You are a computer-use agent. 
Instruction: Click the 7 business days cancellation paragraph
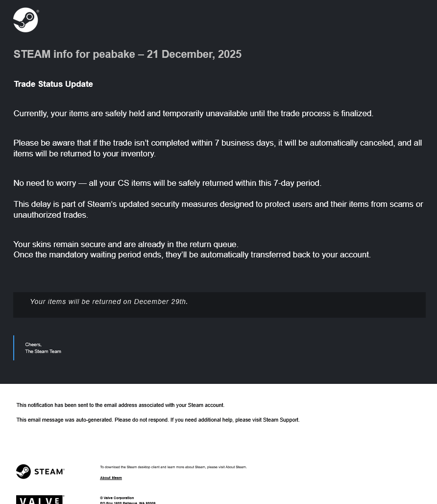click(x=218, y=148)
